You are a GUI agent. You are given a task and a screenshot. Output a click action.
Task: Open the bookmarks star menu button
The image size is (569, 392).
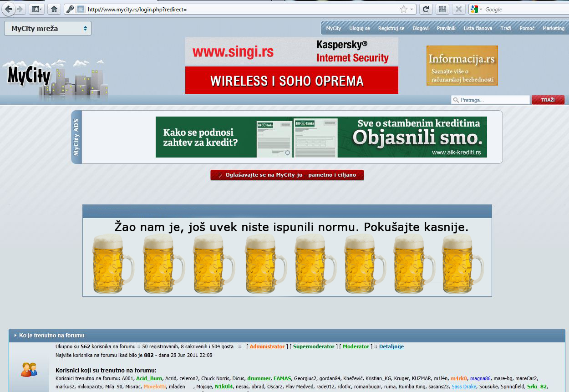click(36, 9)
